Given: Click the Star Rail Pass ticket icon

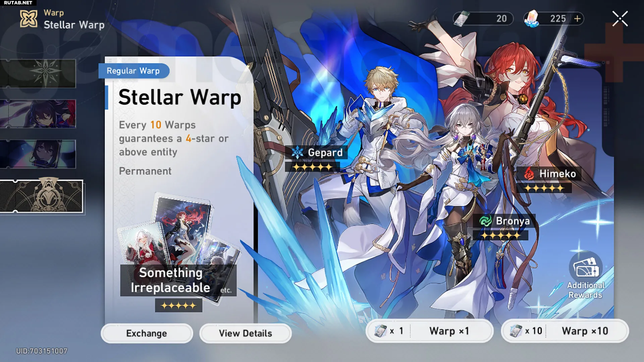Looking at the screenshot, I should 462,19.
